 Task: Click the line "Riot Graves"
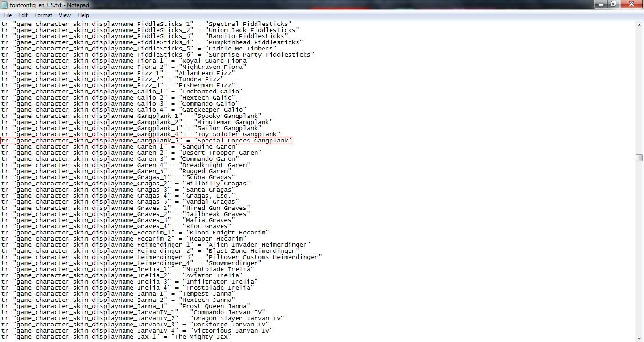click(116, 226)
